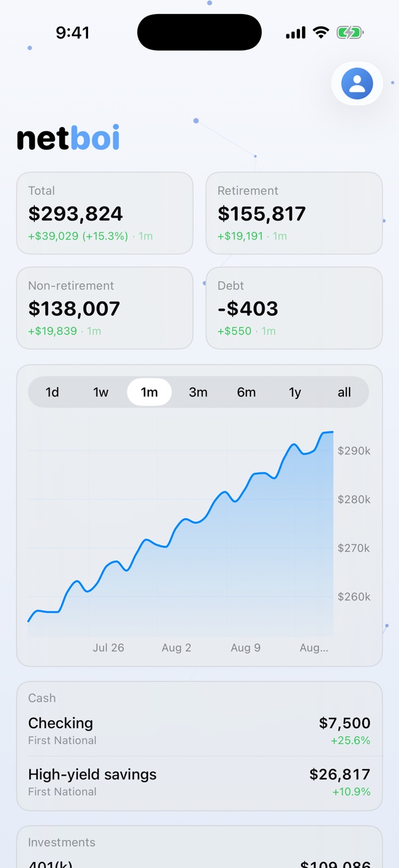Tap the Wi-Fi status icon
Screen dimensions: 399x868
coord(321,32)
